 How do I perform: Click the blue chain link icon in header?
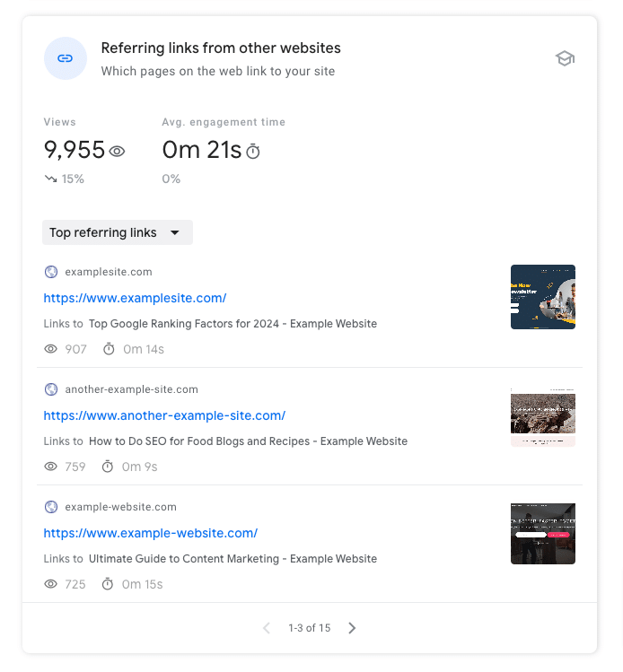pyautogui.click(x=66, y=58)
